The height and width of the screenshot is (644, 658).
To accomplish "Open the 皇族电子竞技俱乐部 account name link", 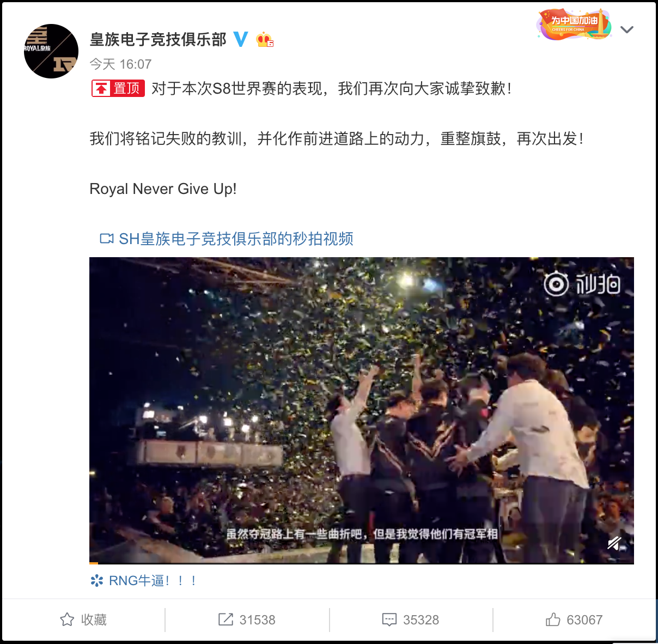I will coord(158,39).
